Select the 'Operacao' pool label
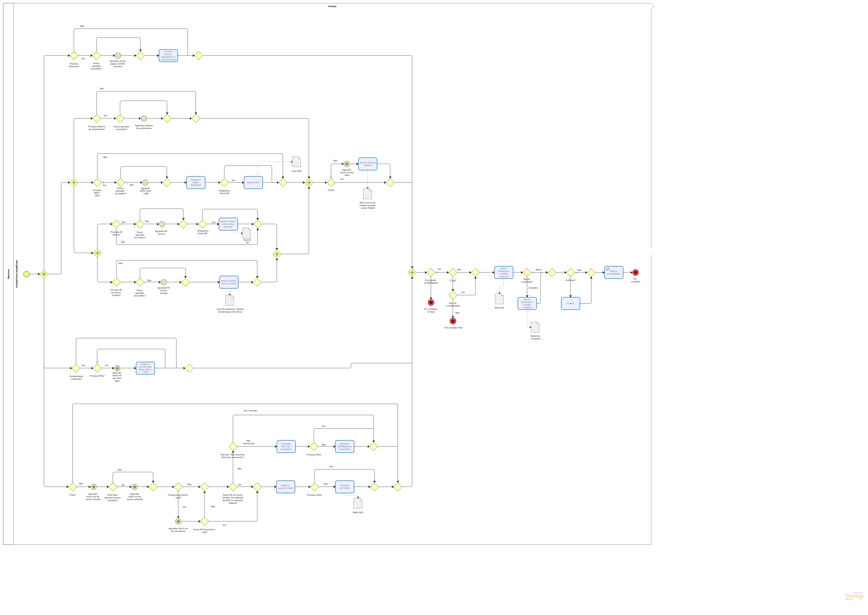 click(8, 274)
